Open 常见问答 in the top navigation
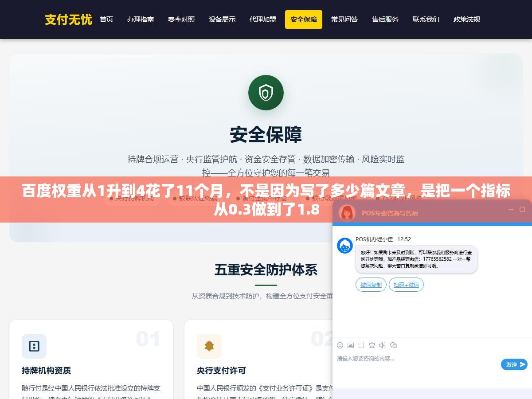 click(344, 20)
